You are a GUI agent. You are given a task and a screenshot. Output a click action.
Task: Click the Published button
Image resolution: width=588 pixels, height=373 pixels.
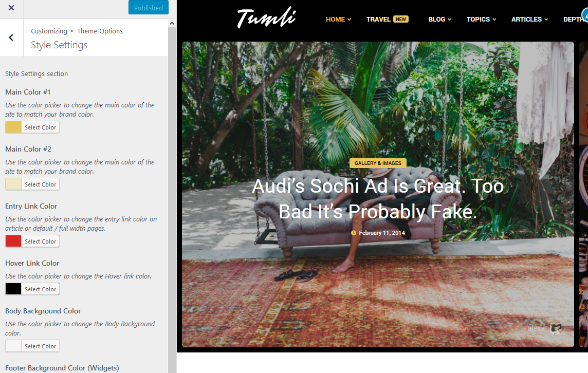pyautogui.click(x=149, y=8)
